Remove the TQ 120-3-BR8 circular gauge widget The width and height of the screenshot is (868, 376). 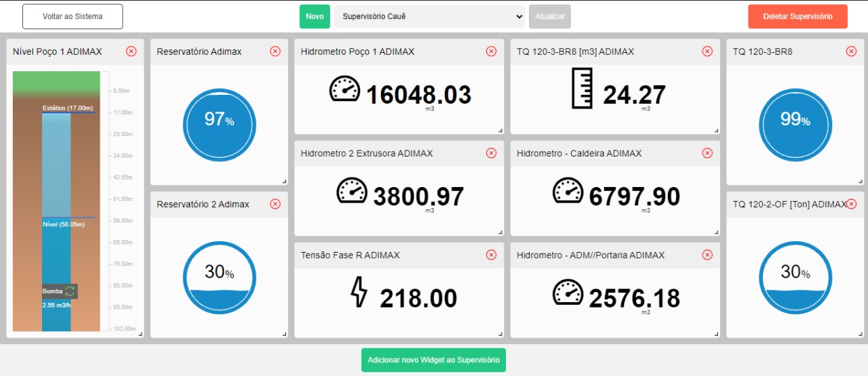pos(851,51)
